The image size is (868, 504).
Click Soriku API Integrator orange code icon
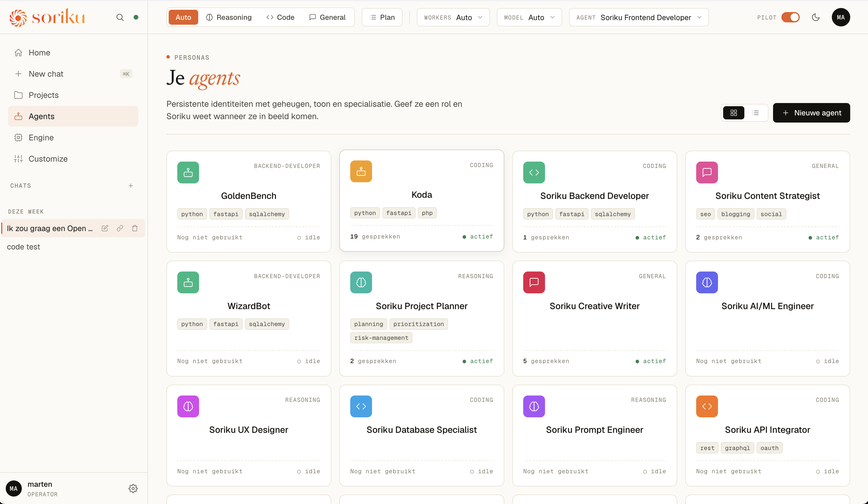(707, 406)
